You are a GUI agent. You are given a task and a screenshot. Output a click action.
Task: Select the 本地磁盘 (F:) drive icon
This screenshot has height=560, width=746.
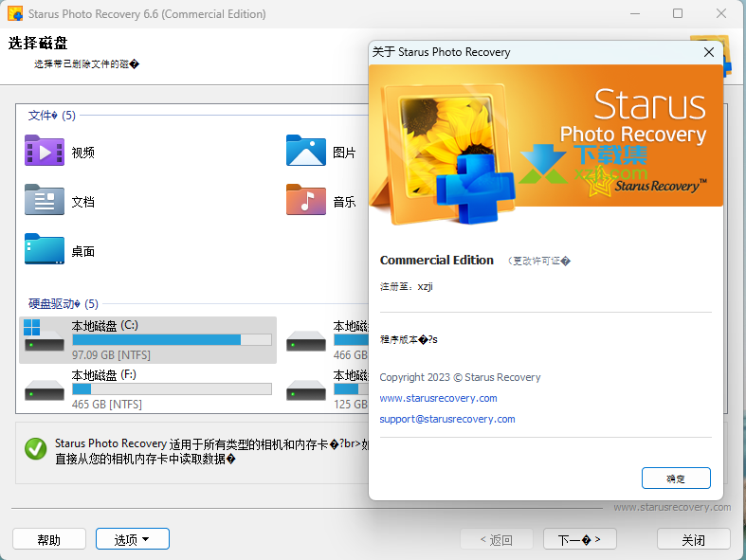point(45,390)
